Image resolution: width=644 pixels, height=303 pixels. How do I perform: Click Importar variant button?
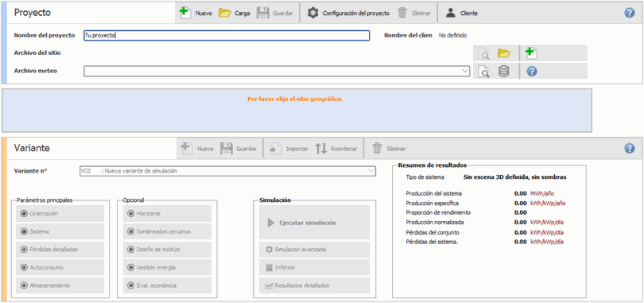click(x=289, y=149)
